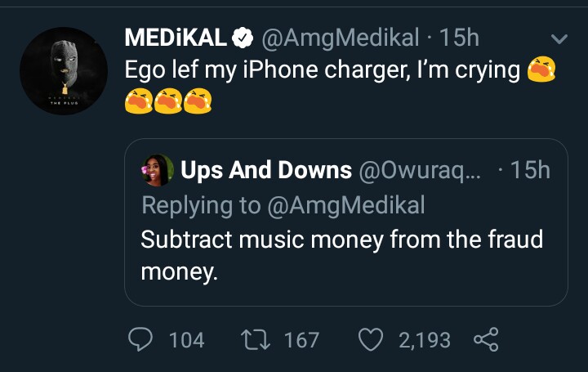Click the 167 retweets count
The width and height of the screenshot is (588, 372).
pyautogui.click(x=301, y=339)
